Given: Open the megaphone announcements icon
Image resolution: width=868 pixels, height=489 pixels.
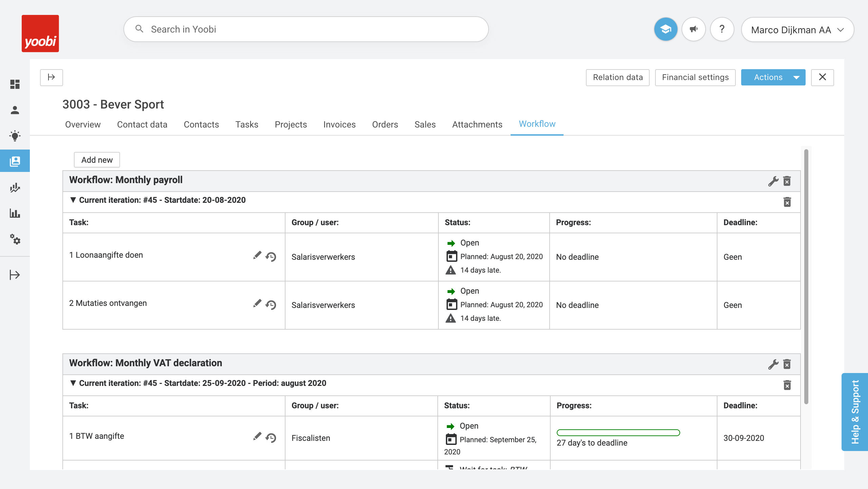Looking at the screenshot, I should click(x=694, y=30).
